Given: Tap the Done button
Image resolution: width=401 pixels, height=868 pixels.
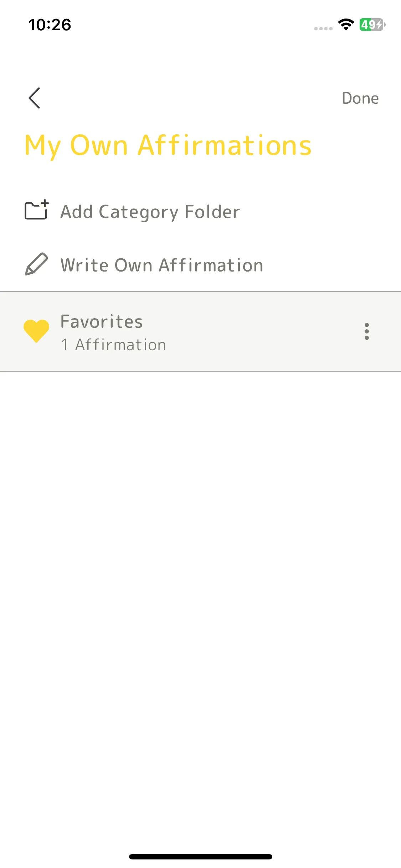Looking at the screenshot, I should (x=360, y=98).
